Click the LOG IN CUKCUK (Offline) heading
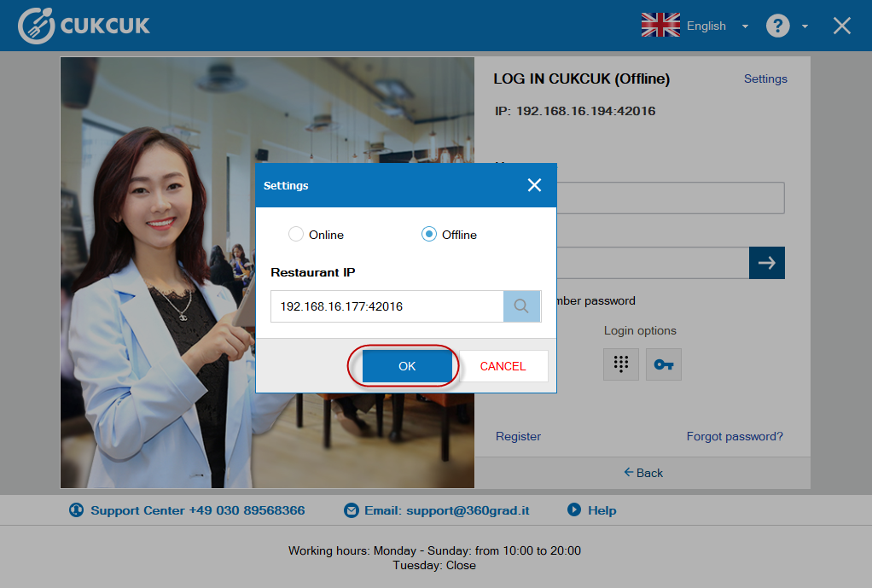The width and height of the screenshot is (872, 588). pyautogui.click(x=582, y=79)
